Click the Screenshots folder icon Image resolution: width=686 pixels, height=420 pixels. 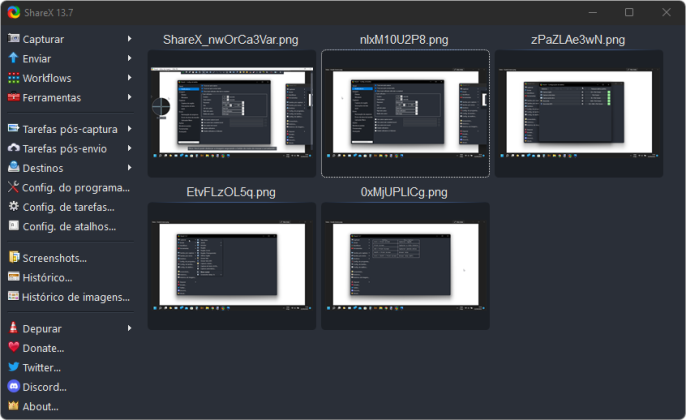tap(14, 257)
